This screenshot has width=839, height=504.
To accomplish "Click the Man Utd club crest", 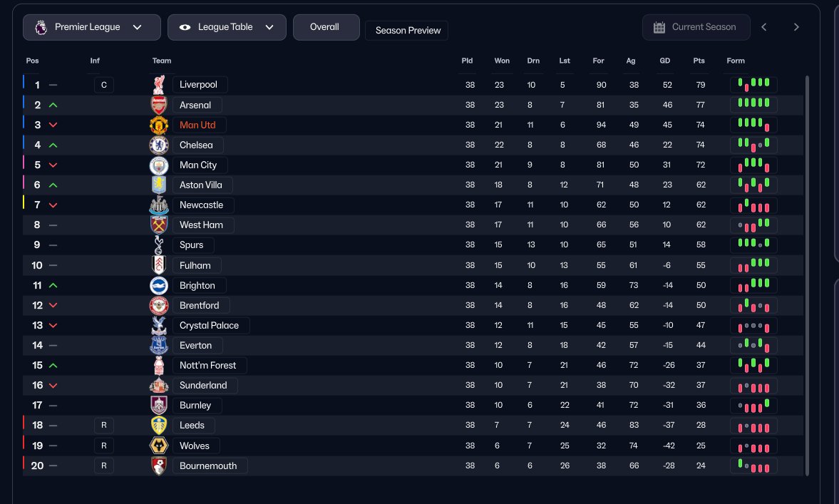I will 159,125.
